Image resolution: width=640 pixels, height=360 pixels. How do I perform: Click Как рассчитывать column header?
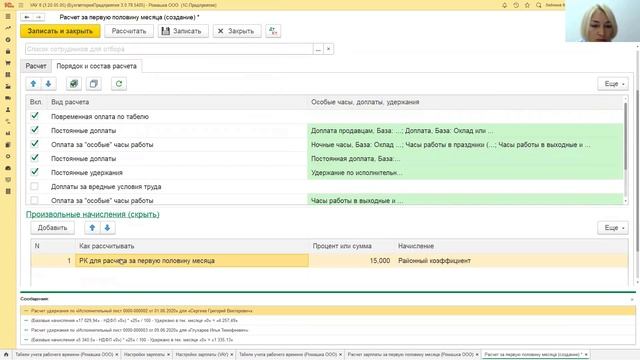coord(192,246)
